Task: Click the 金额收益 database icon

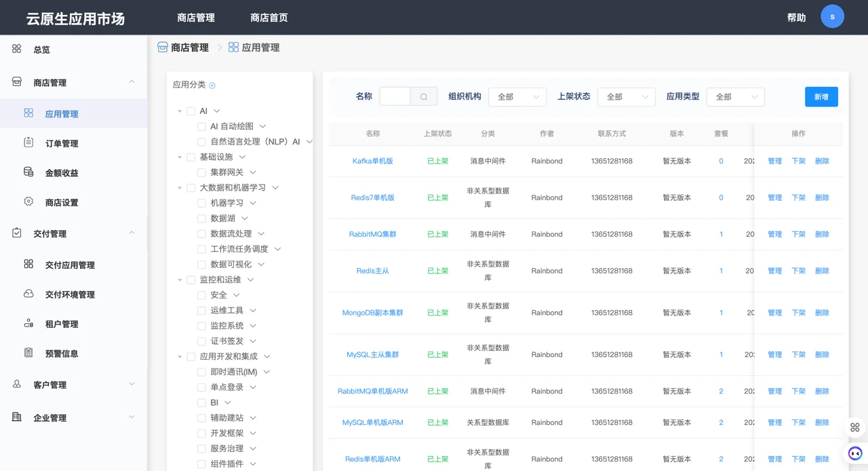Action: coord(28,172)
